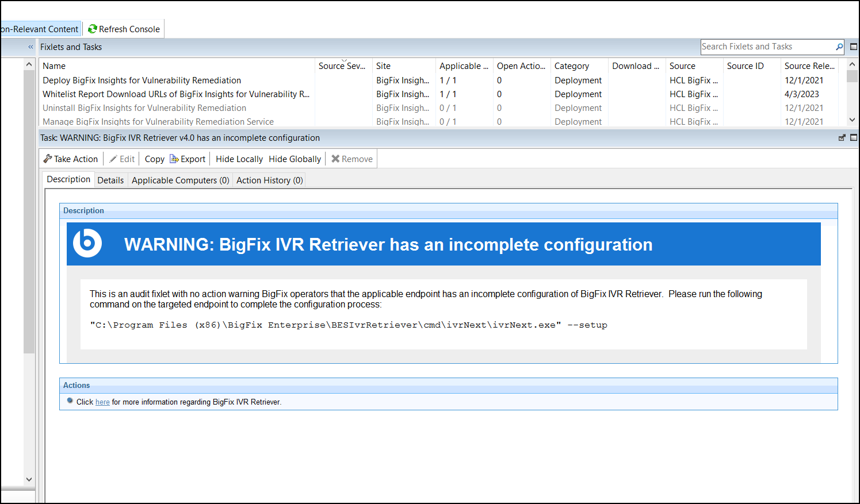This screenshot has width=860, height=504.
Task: Click the "Description" section header in the document
Action: point(83,211)
